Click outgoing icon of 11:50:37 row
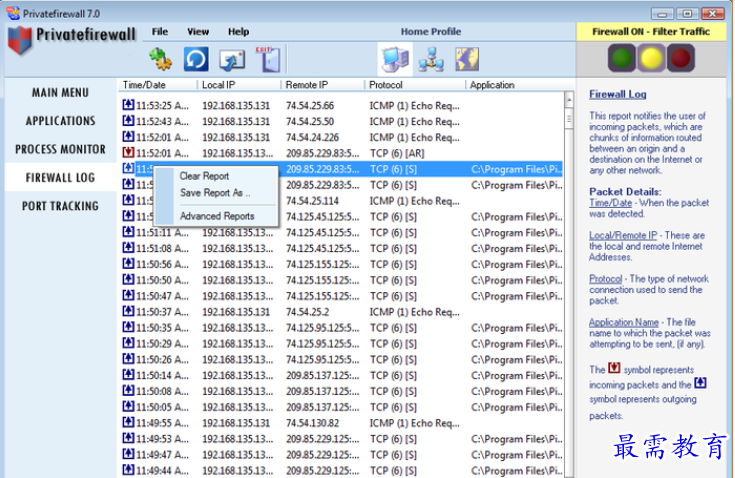The height and width of the screenshot is (478, 735). (x=128, y=311)
